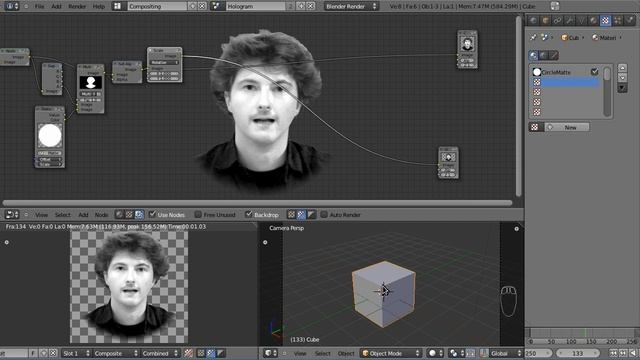Click the node editor horizontal scrollbar
The height and width of the screenshot is (360, 640).
coord(257,203)
